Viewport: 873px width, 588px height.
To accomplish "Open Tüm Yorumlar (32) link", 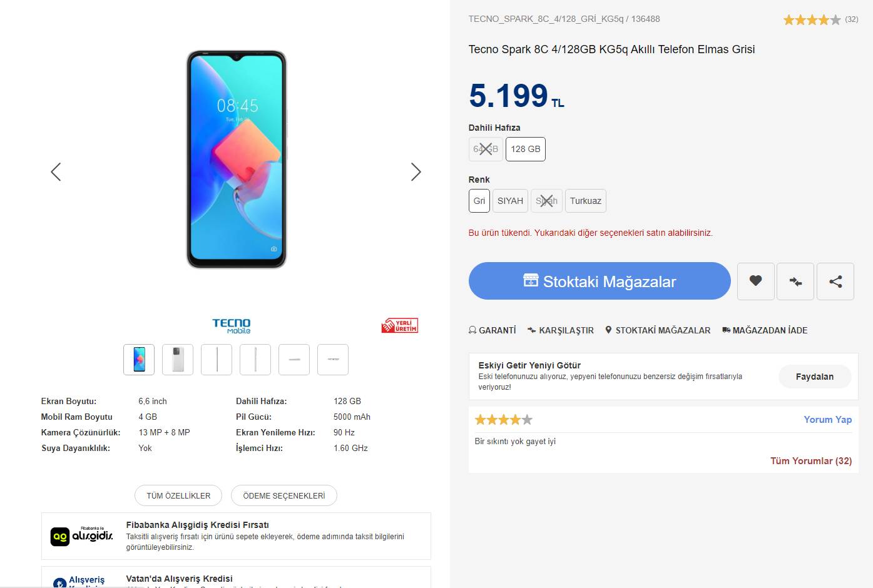I will [810, 461].
